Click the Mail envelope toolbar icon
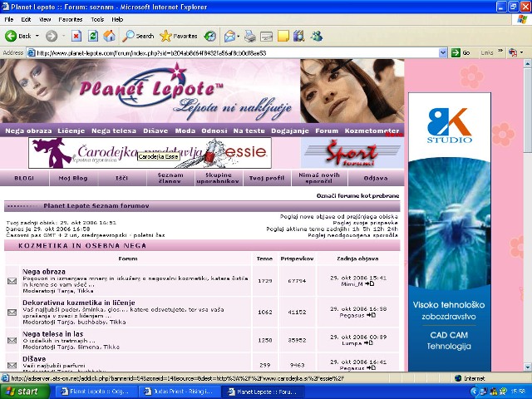532x399 pixels. coord(229,36)
